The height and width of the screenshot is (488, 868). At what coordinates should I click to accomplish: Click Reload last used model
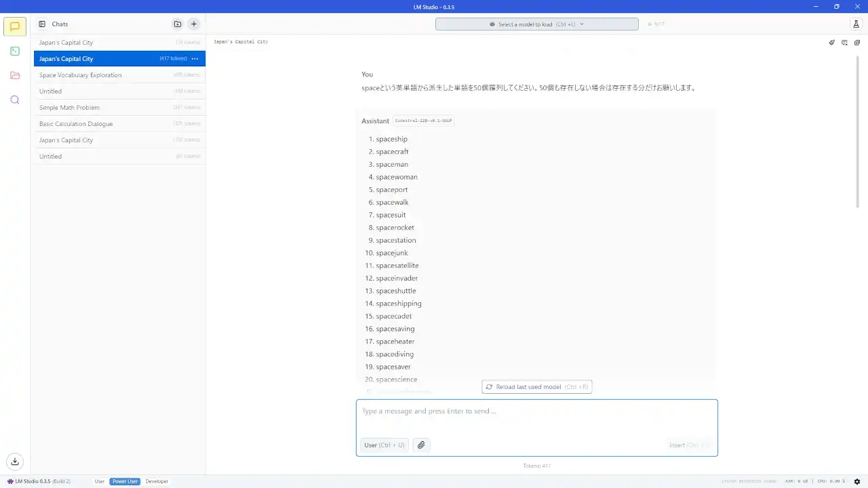pyautogui.click(x=536, y=386)
